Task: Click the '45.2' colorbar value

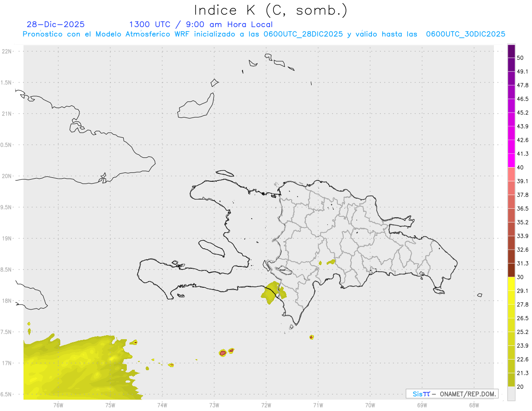Action: point(523,113)
